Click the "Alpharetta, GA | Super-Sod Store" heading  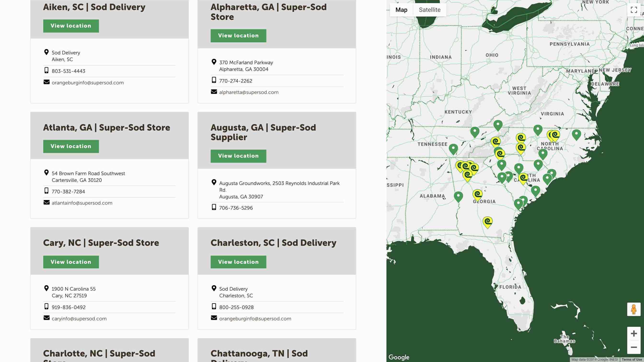[x=269, y=12]
